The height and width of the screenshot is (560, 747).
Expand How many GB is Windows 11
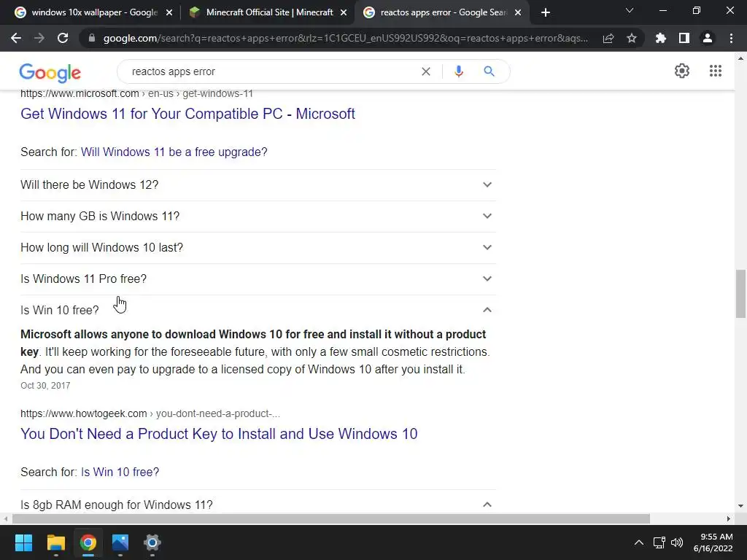click(x=258, y=216)
